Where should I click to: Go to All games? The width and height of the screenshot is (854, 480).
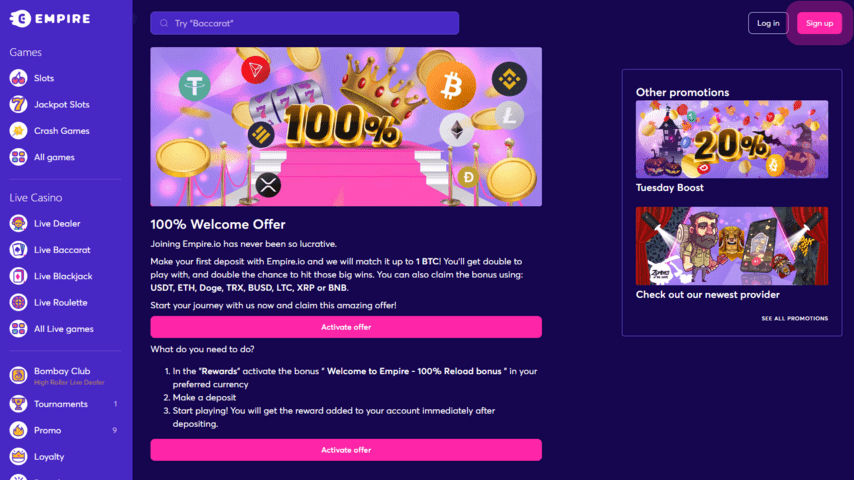click(x=65, y=157)
